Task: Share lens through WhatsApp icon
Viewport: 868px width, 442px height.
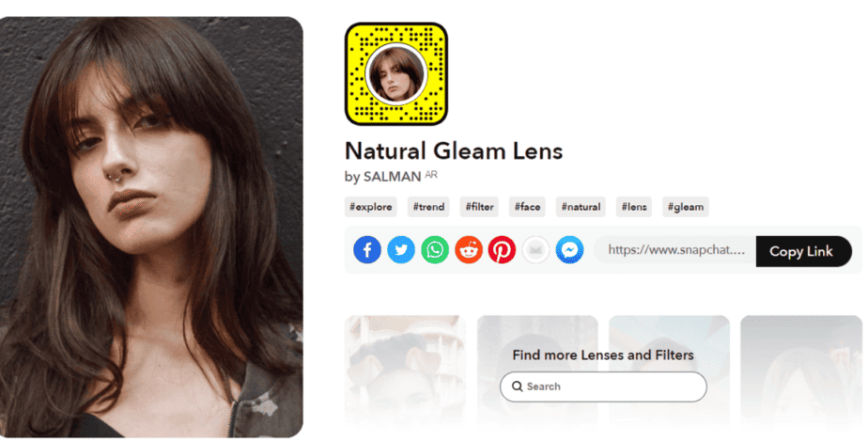Action: click(x=435, y=250)
